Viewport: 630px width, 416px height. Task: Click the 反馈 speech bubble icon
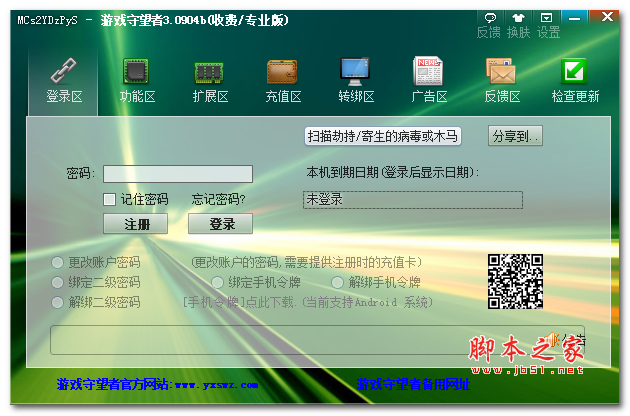[x=490, y=18]
